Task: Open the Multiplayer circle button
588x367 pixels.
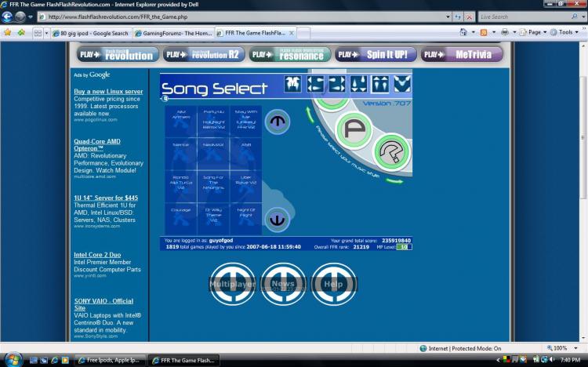Action: (x=232, y=284)
